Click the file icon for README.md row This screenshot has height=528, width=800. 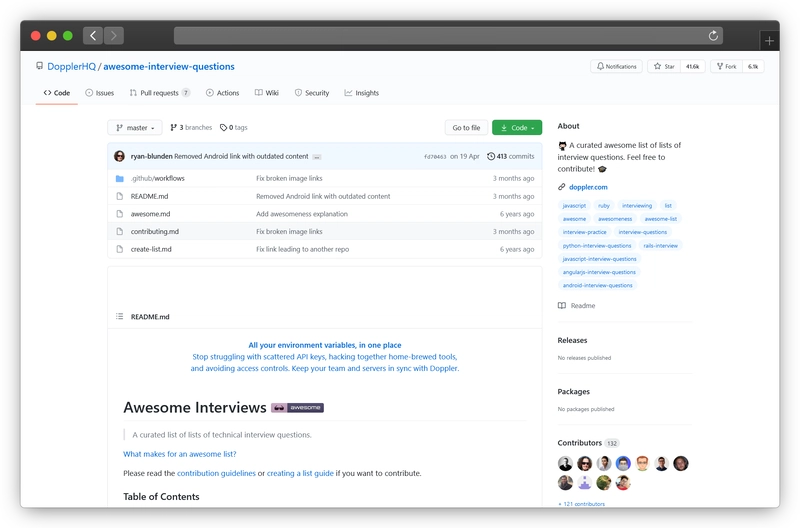119,196
